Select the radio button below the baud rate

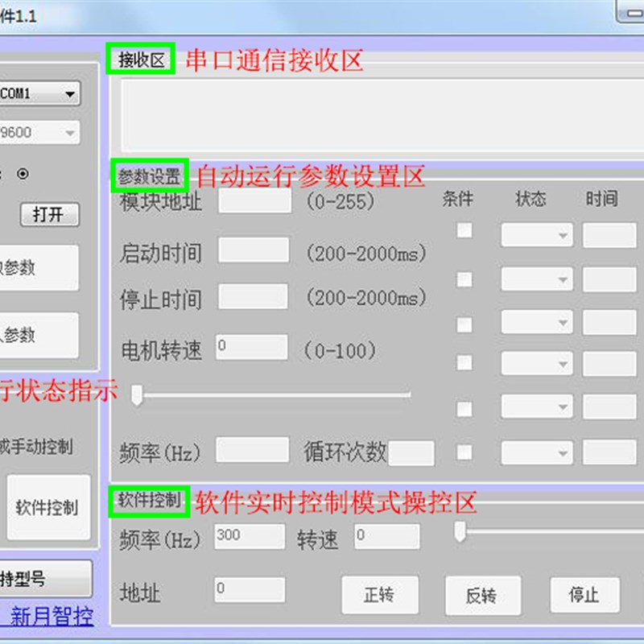pos(24,173)
